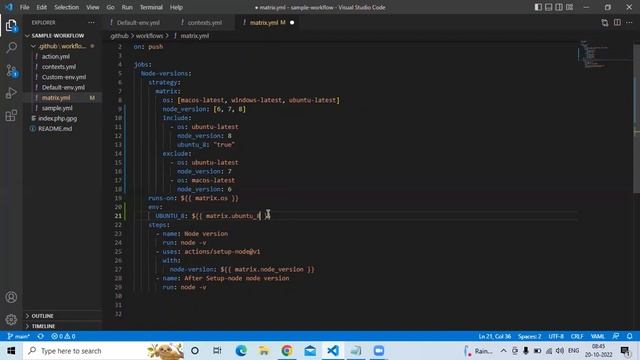Screen dimensions: 640x360
Task: Change indentation via Spaces: 2
Action: pyautogui.click(x=529, y=336)
